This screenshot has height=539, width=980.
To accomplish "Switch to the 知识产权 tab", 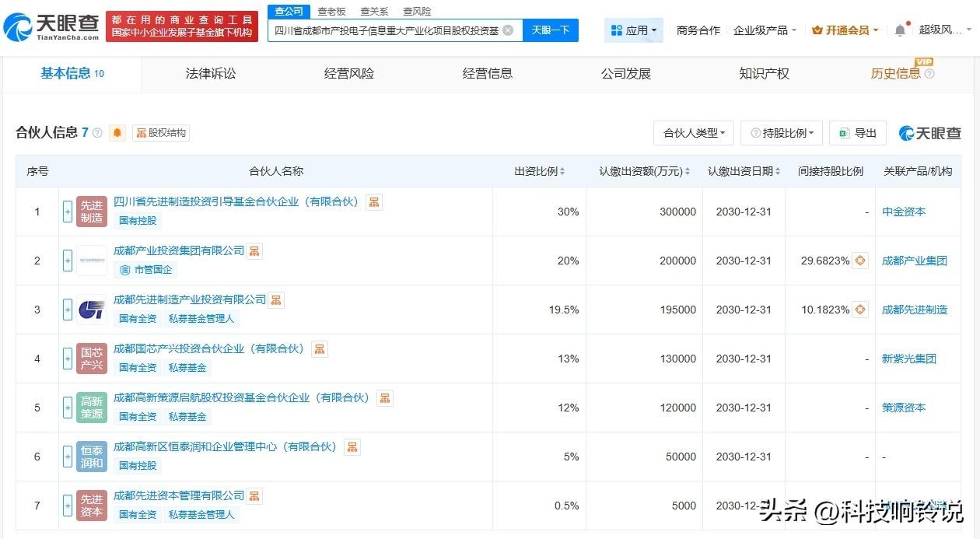I will click(x=765, y=74).
